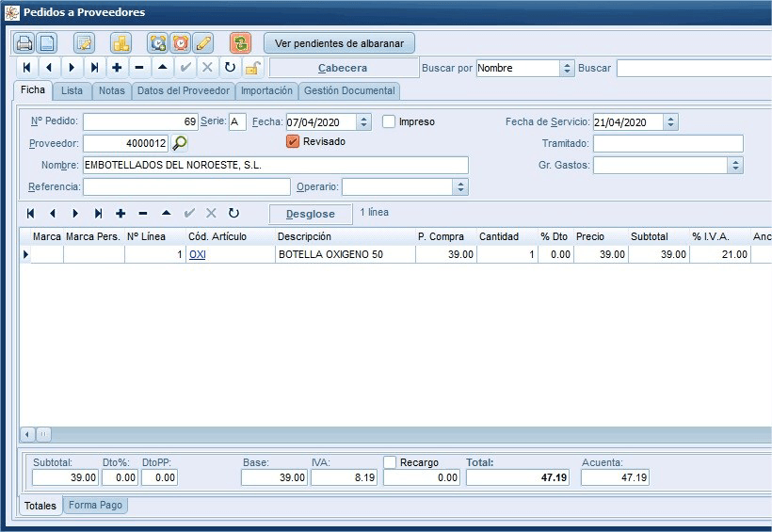Uncheck the Revisado checkbox
The height and width of the screenshot is (532, 772).
(293, 142)
